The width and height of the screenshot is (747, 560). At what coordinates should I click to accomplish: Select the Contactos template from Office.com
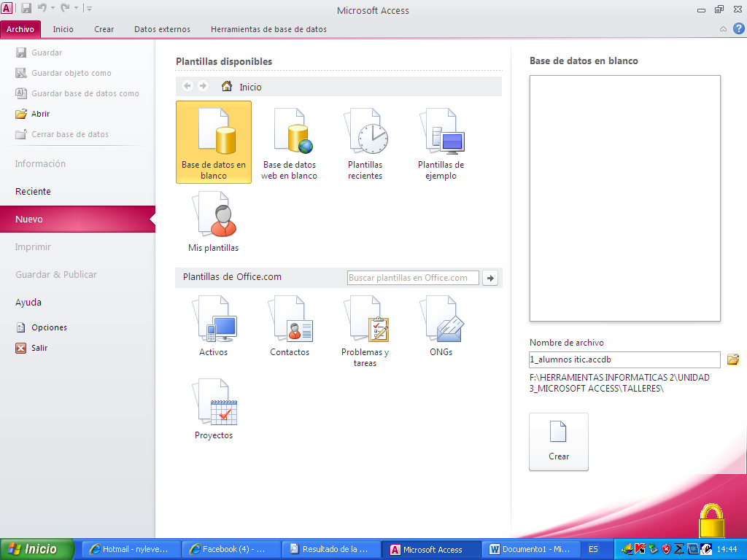(x=290, y=324)
